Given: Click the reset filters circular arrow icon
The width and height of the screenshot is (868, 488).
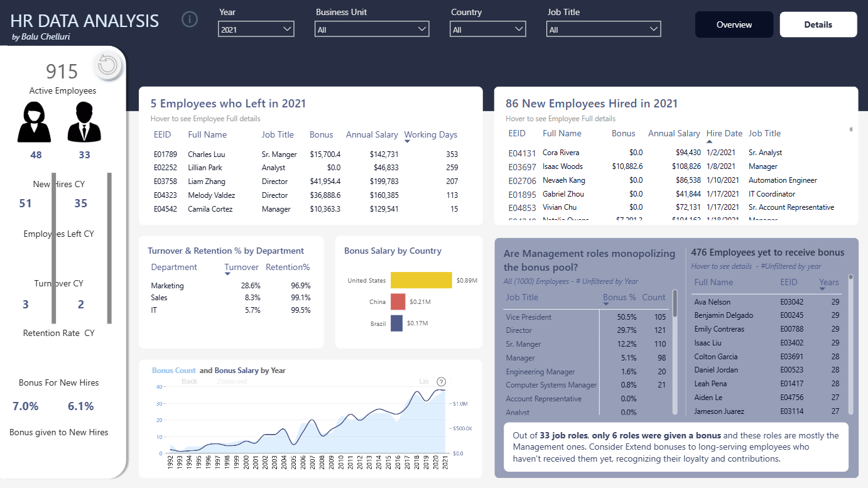Looking at the screenshot, I should [108, 65].
